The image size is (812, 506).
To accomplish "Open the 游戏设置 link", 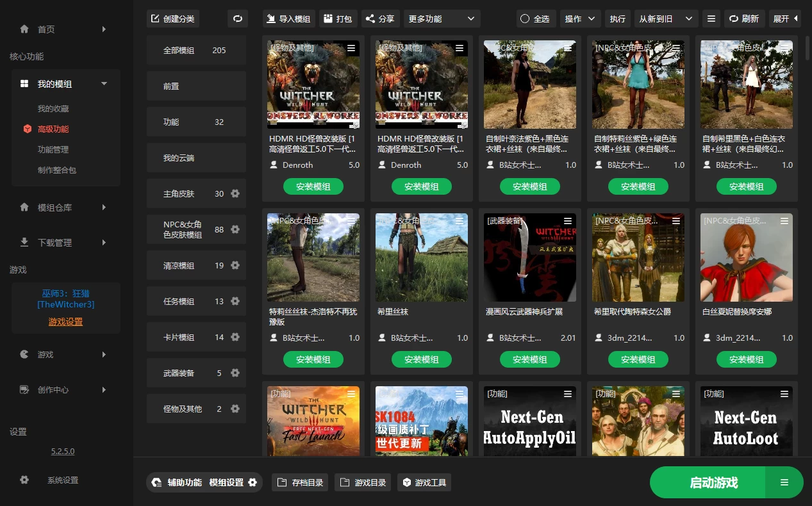I will (65, 321).
